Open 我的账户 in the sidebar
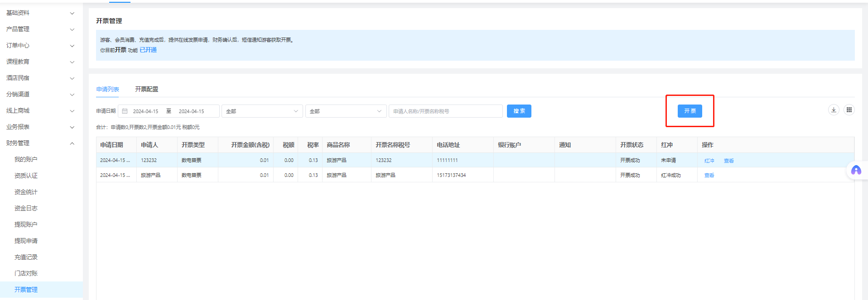This screenshot has height=300, width=868. pos(26,160)
